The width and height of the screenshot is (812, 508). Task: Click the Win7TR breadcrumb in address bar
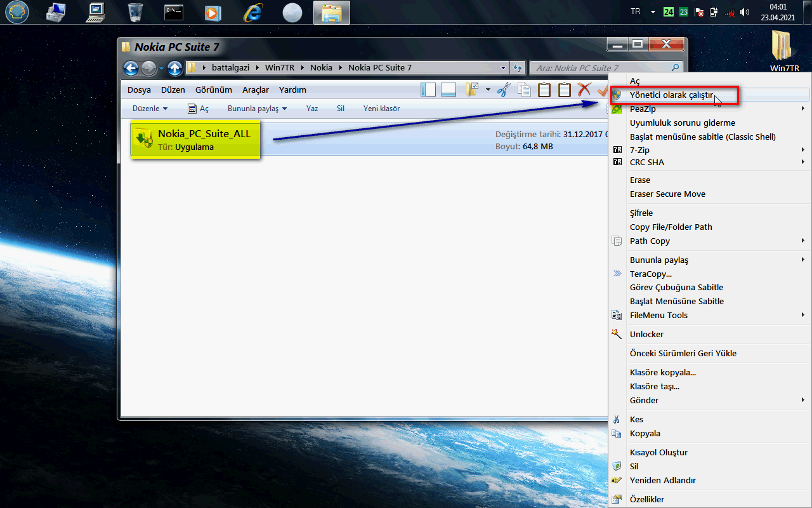(x=279, y=68)
